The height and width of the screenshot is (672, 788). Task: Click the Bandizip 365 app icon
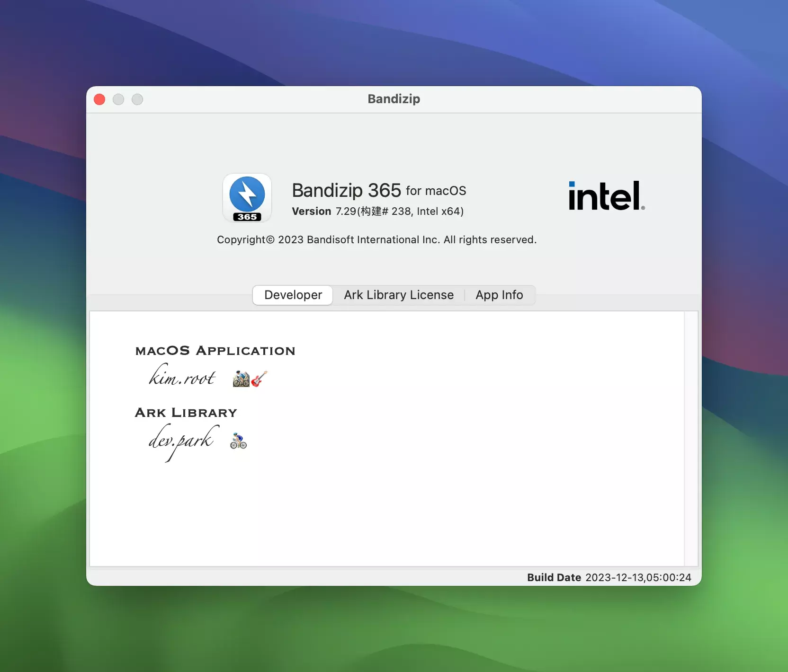click(247, 198)
